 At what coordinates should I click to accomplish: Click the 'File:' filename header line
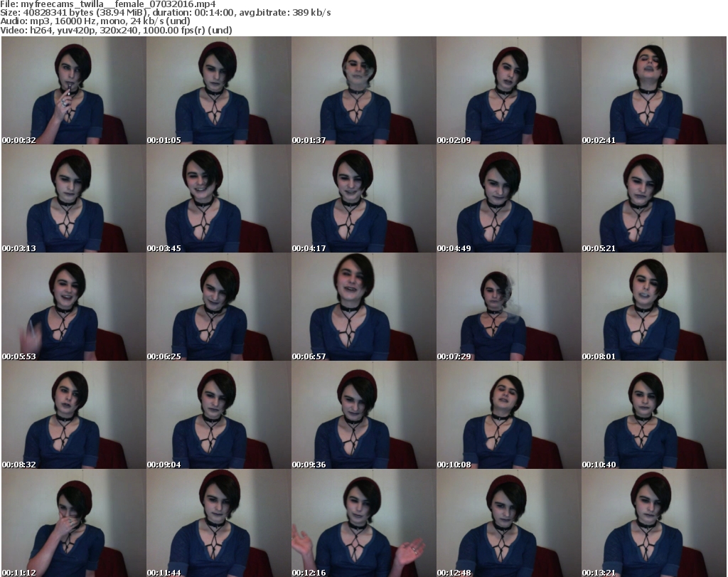click(108, 4)
